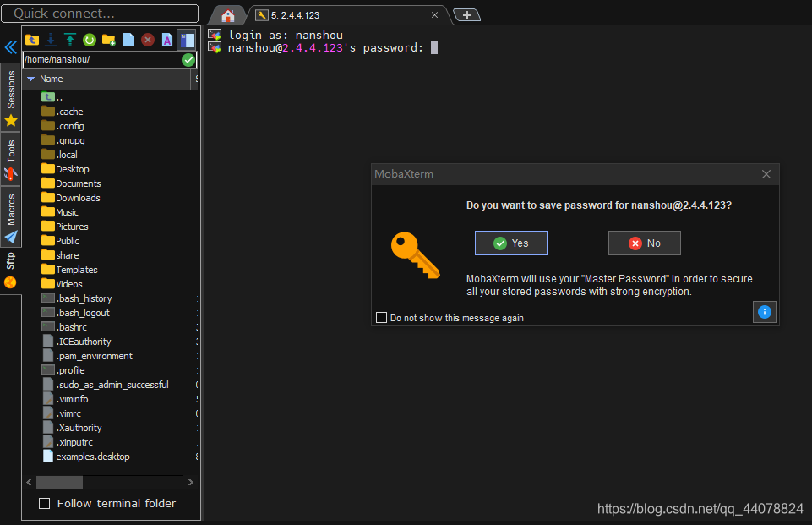812x525 pixels.
Task: Click the Quick connect input field
Action: [99, 13]
